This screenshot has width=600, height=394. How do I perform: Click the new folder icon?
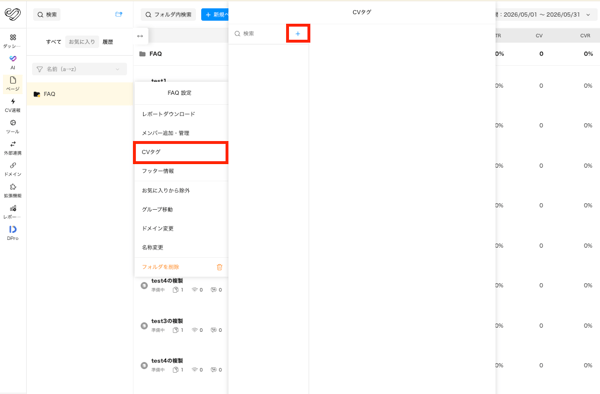pyautogui.click(x=119, y=15)
